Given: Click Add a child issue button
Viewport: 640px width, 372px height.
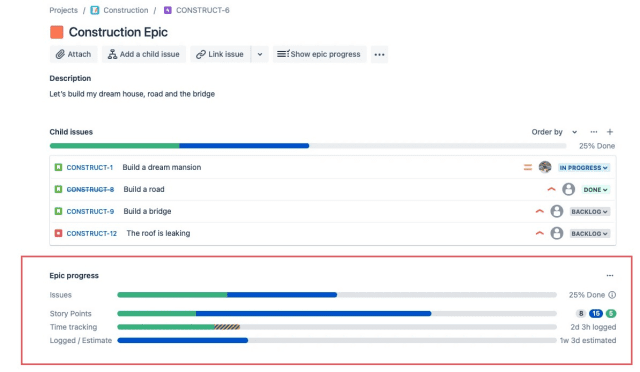Looking at the screenshot, I should click(144, 54).
